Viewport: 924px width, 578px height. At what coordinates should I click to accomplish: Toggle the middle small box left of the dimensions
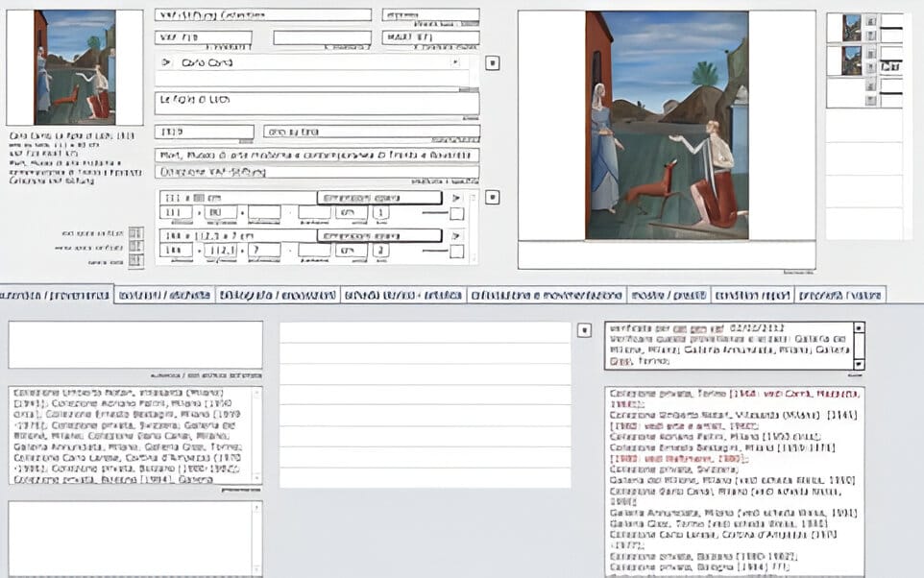135,247
